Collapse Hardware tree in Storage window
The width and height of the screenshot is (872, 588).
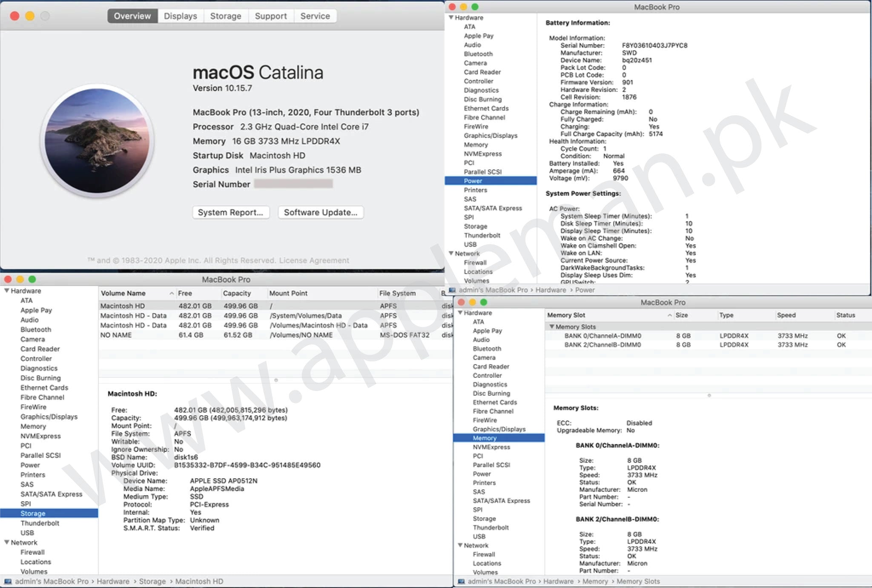7,291
